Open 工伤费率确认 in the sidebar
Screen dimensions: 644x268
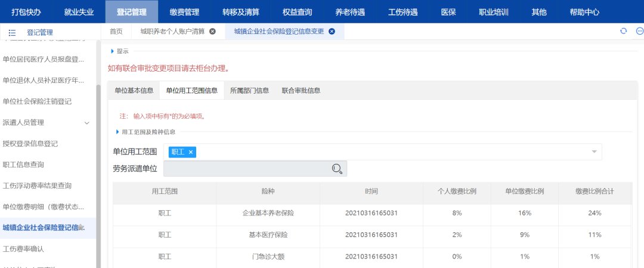24,248
